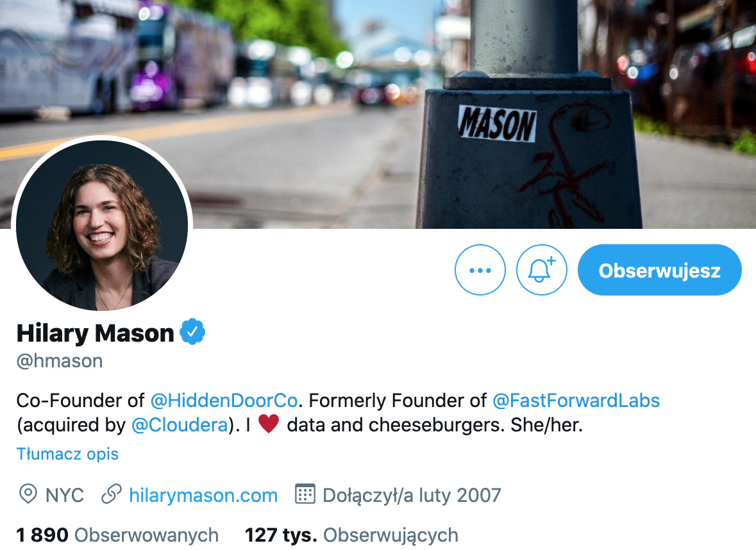Click the chain link icon
The width and height of the screenshot is (756, 550).
(112, 495)
